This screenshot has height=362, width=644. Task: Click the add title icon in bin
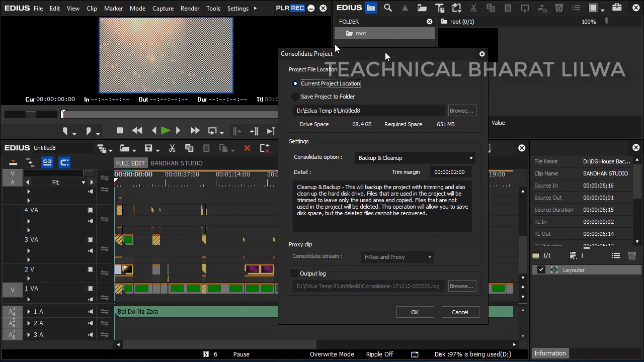pos(439,8)
